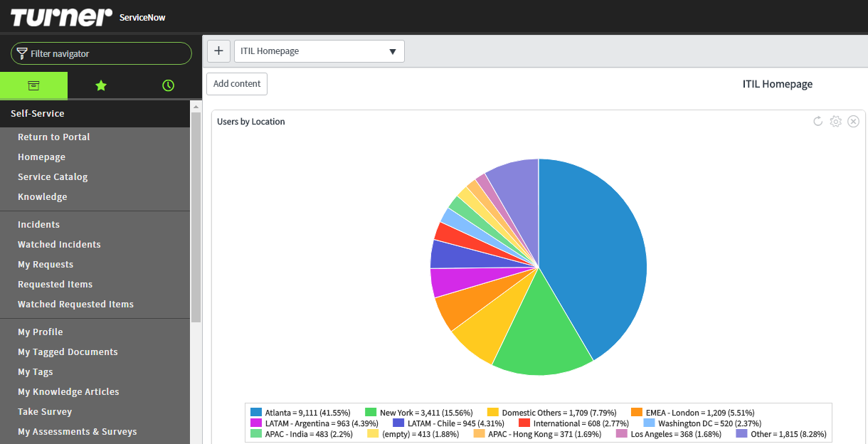Screen dimensions: 868x444
Task: Go to Incidents in the sidebar
Action: (x=38, y=225)
